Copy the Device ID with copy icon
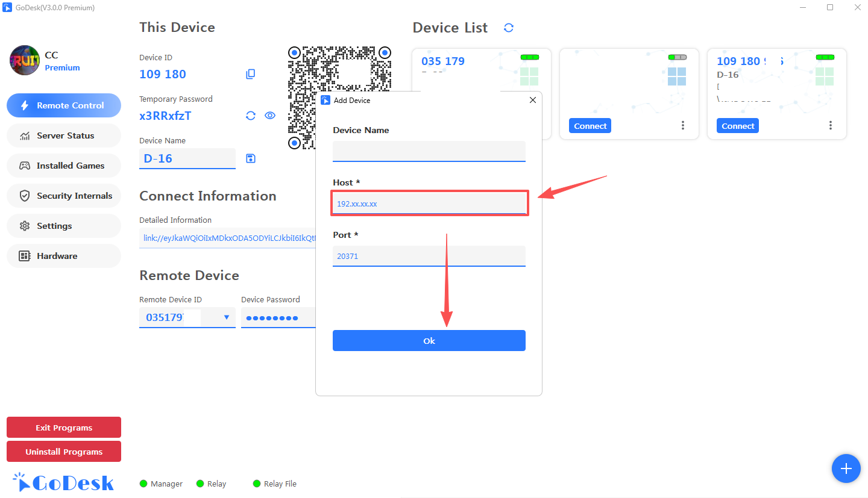Viewport: 868px width, 498px height. [x=251, y=74]
